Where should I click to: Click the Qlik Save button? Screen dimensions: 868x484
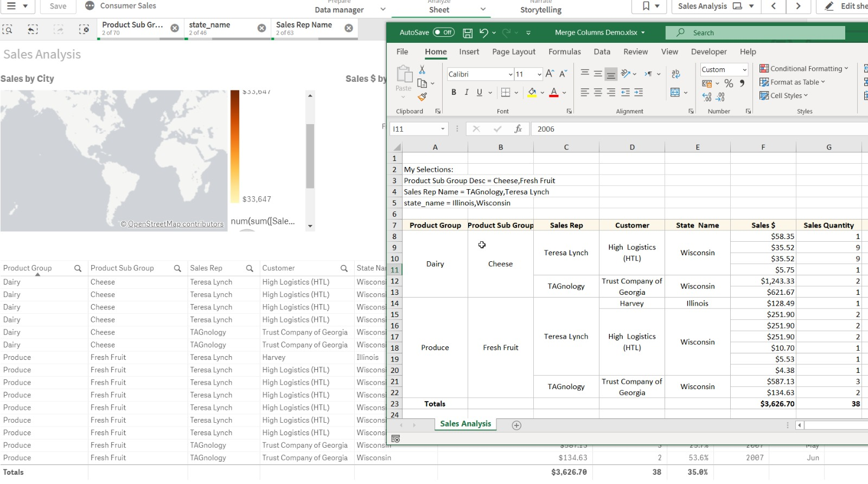tap(58, 6)
